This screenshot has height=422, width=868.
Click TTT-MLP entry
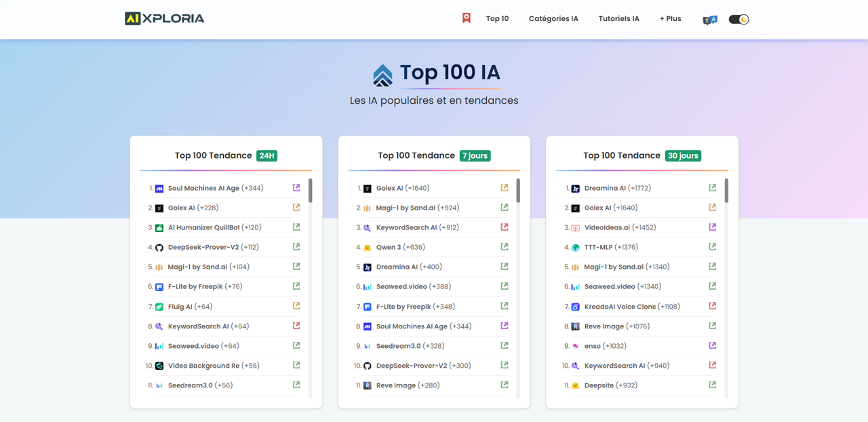coord(599,247)
